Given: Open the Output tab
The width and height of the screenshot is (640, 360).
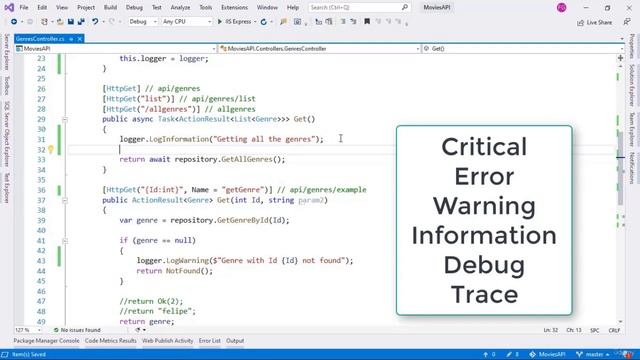Looking at the screenshot, I should pyautogui.click(x=235, y=341).
